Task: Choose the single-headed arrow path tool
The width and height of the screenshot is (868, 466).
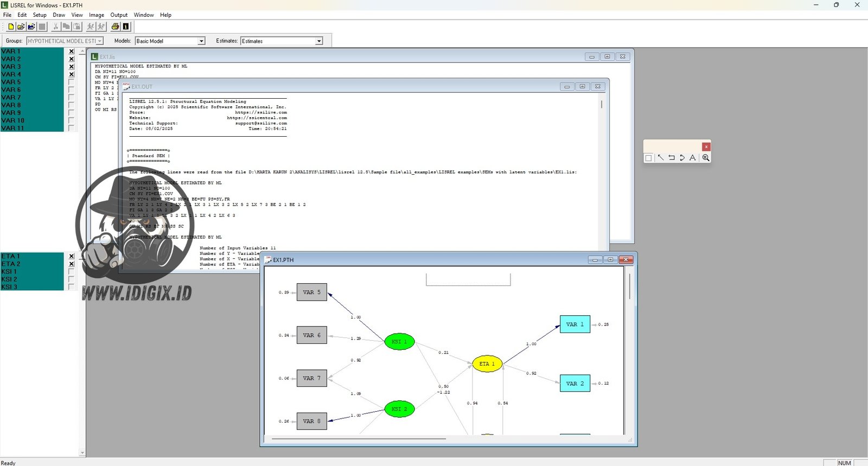Action: [x=661, y=158]
